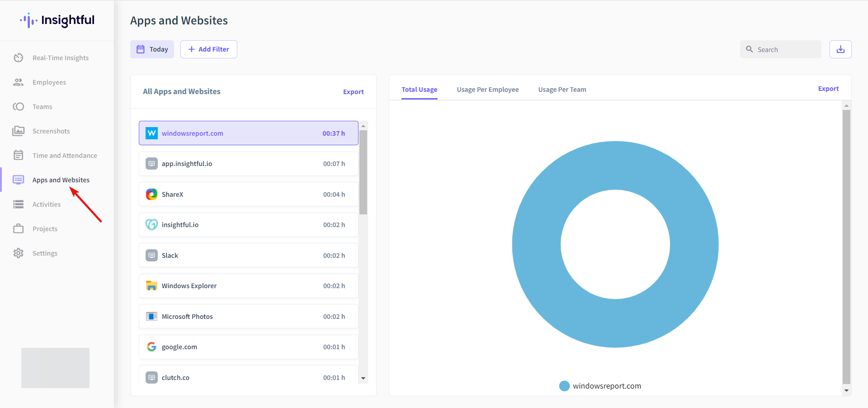This screenshot has width=868, height=408.
Task: Click the app list scroll-up arrow
Action: click(363, 126)
